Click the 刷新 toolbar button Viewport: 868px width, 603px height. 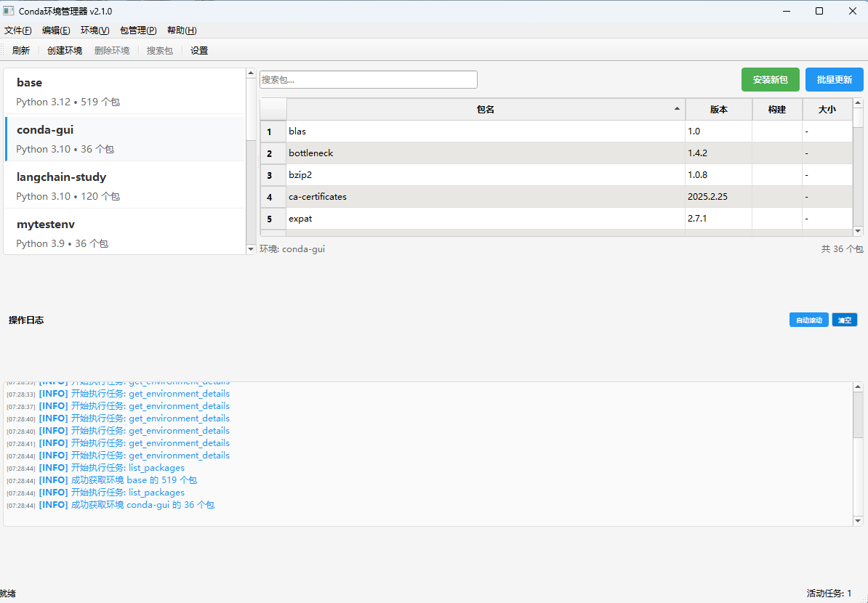[x=20, y=50]
